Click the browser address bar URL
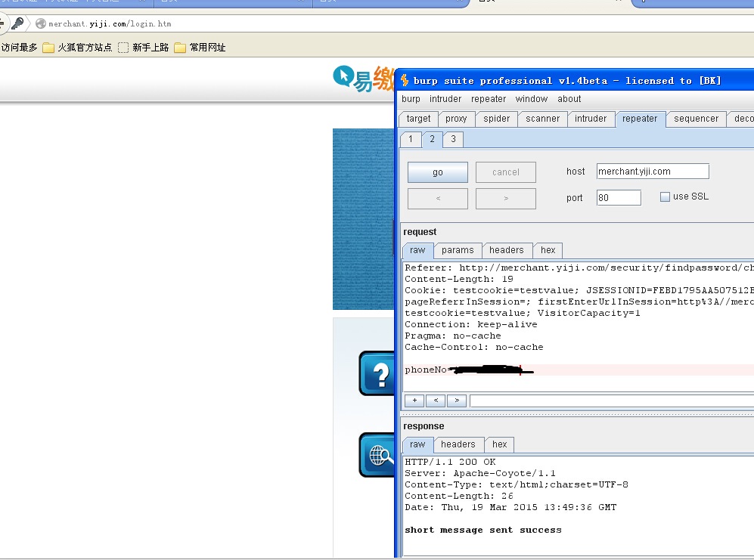The image size is (754, 560). [x=110, y=23]
